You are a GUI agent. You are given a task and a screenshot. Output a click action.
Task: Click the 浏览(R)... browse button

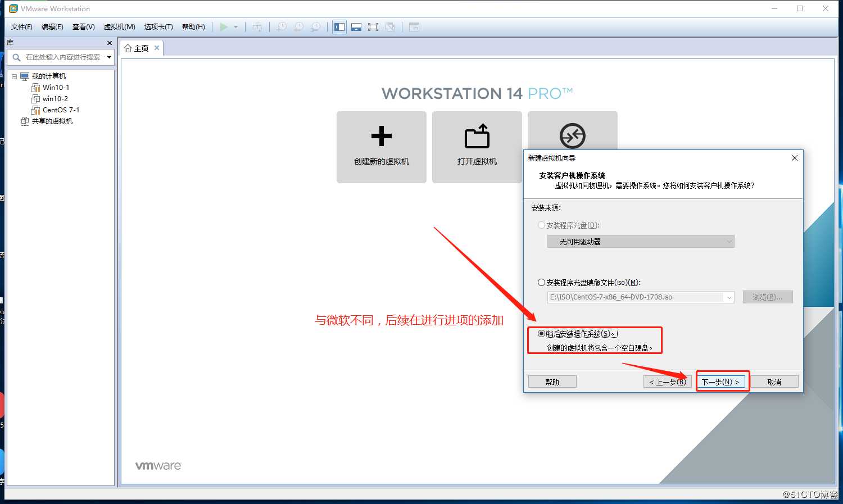tap(768, 297)
